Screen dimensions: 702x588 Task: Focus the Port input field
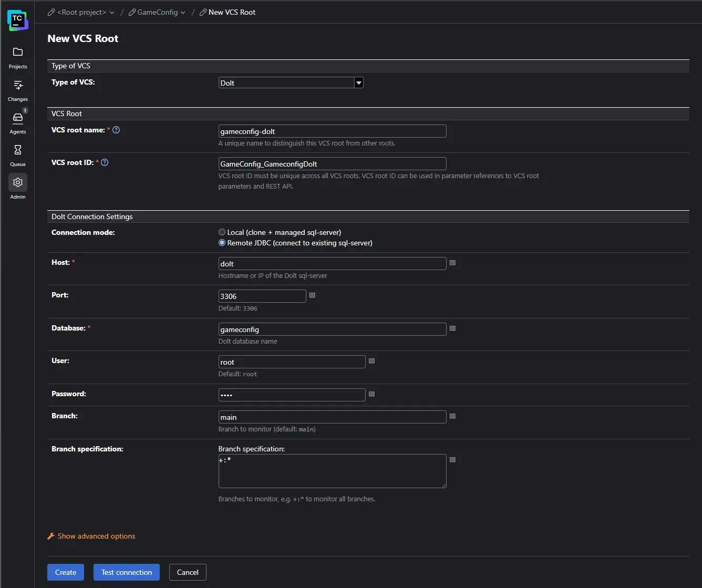[262, 296]
